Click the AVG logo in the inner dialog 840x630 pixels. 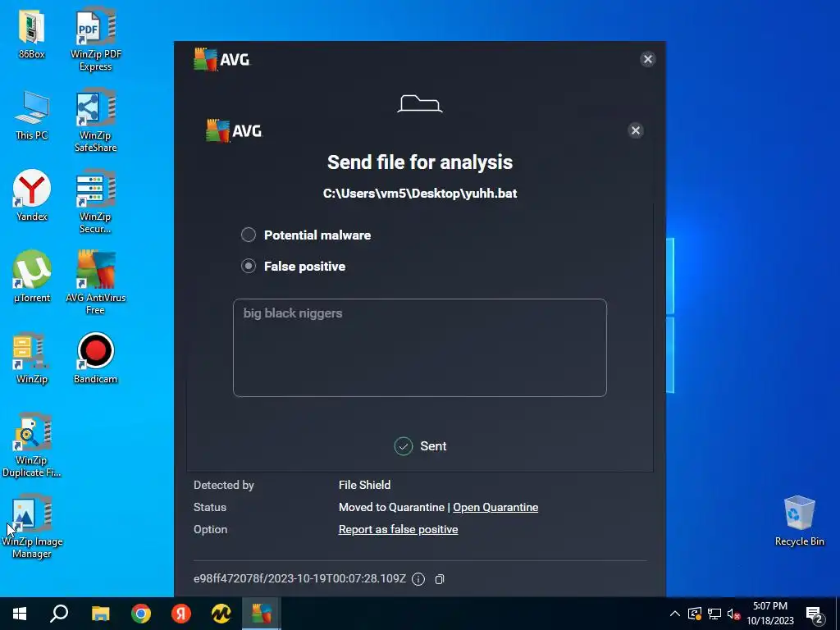234,130
